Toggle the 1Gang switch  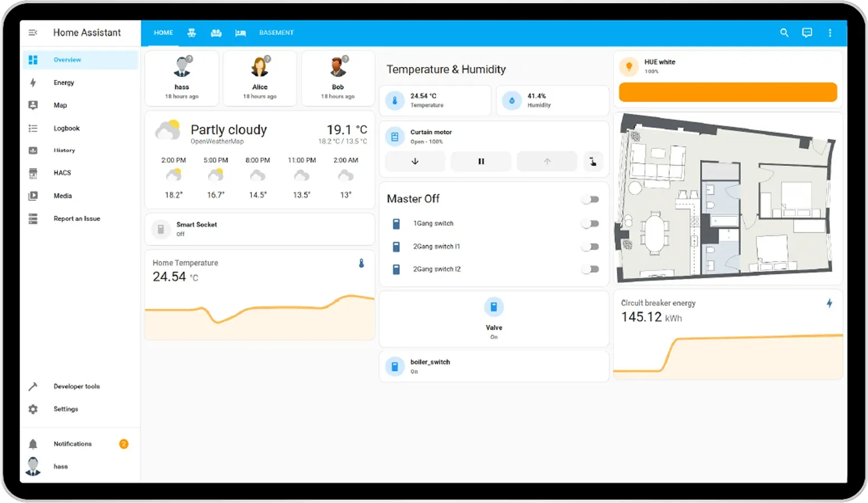pyautogui.click(x=590, y=223)
